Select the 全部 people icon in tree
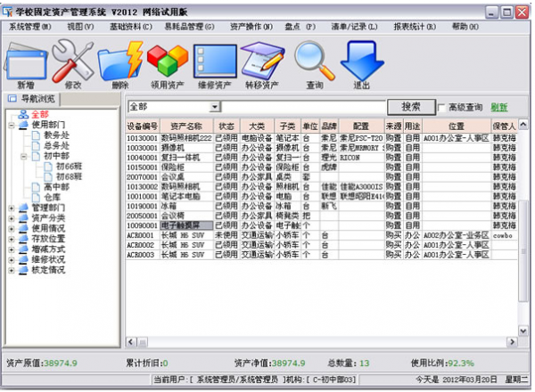The width and height of the screenshot is (535, 392). click(23, 114)
